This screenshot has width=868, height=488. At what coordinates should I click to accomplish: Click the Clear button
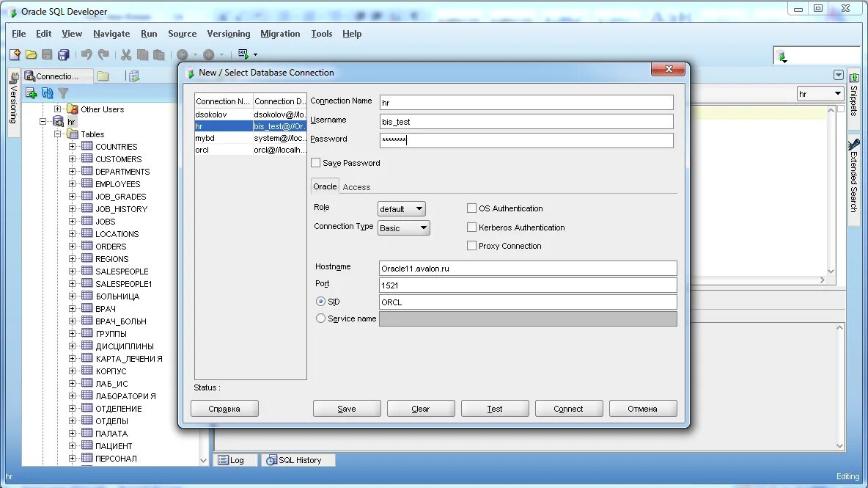[x=421, y=409]
